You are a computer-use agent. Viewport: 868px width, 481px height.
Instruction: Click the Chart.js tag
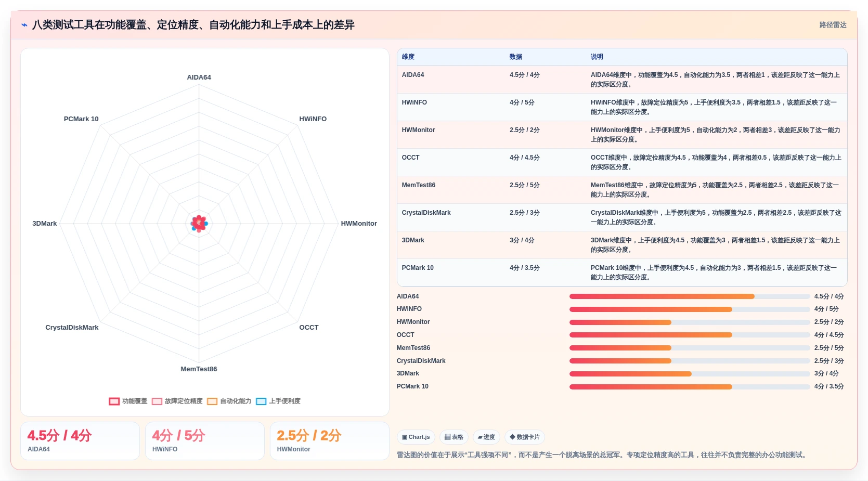point(416,437)
